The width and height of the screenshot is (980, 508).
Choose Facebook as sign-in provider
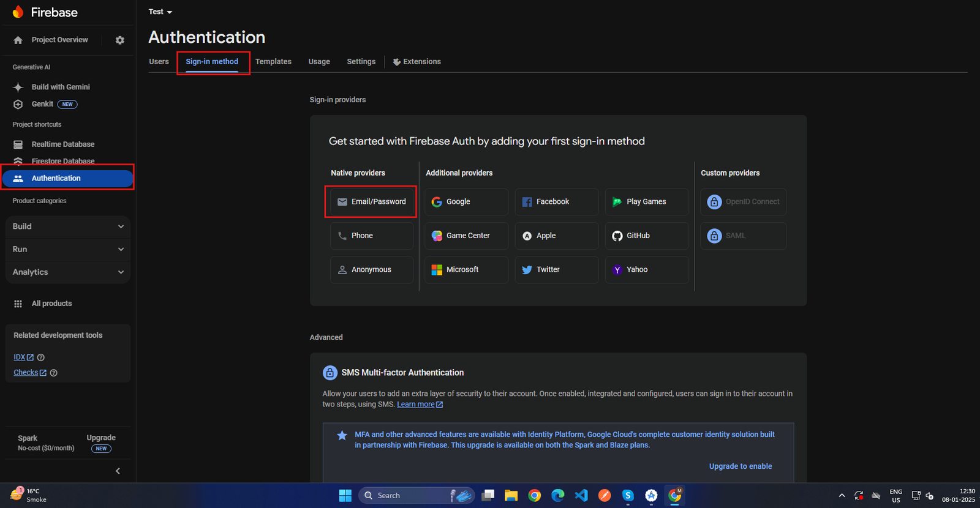[x=556, y=202]
